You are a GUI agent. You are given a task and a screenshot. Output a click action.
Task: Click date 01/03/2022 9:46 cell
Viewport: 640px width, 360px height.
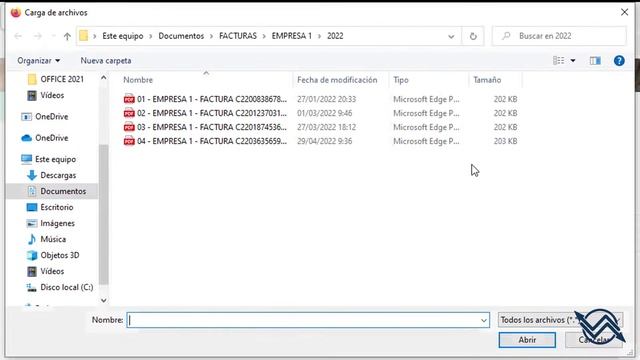[x=324, y=113]
